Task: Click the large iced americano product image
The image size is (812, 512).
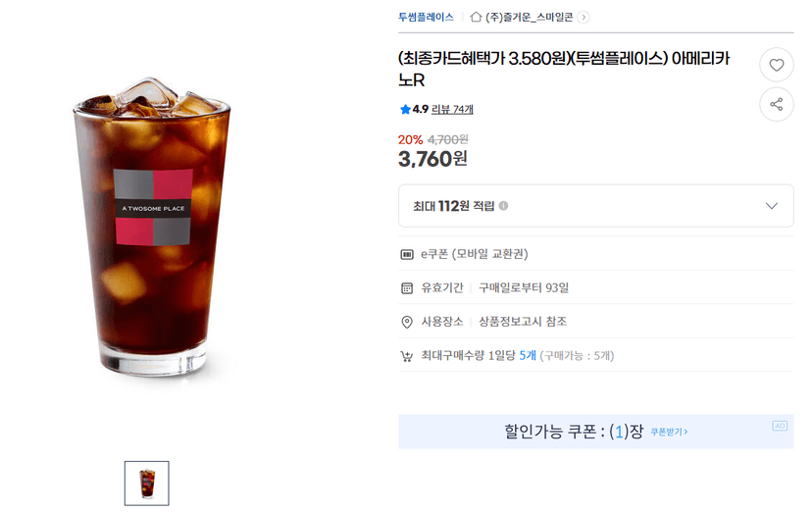Action: (152, 228)
